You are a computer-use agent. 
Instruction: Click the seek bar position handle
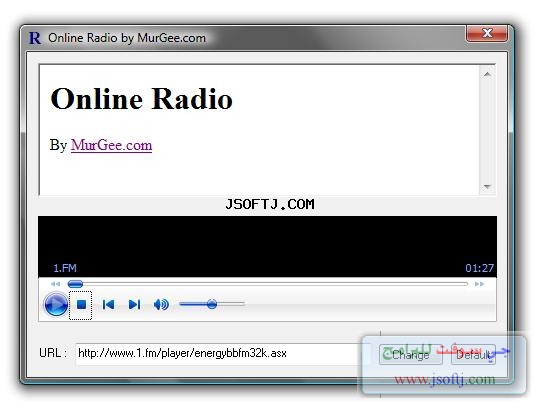pyautogui.click(x=75, y=284)
